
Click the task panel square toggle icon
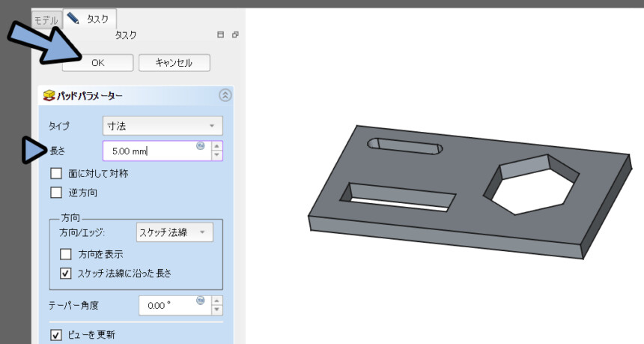tap(221, 35)
